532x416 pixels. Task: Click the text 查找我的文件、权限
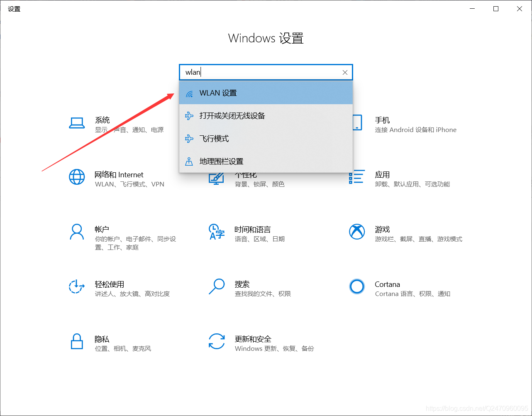[x=263, y=294]
